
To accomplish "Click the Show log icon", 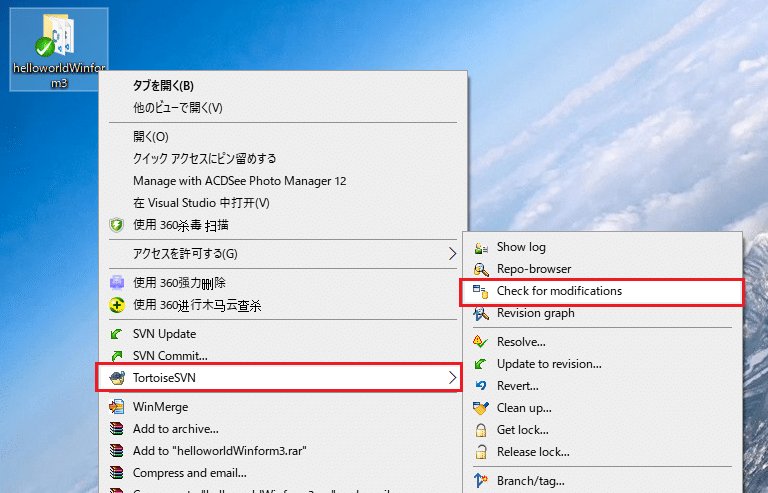I will coord(480,248).
